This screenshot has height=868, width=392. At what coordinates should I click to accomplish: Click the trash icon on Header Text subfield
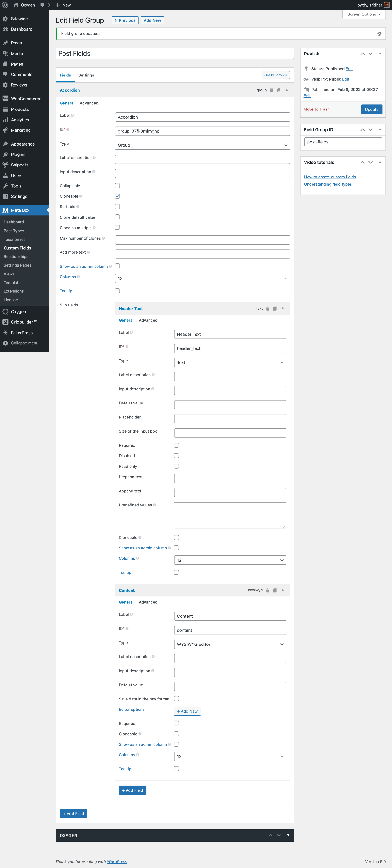click(x=267, y=309)
